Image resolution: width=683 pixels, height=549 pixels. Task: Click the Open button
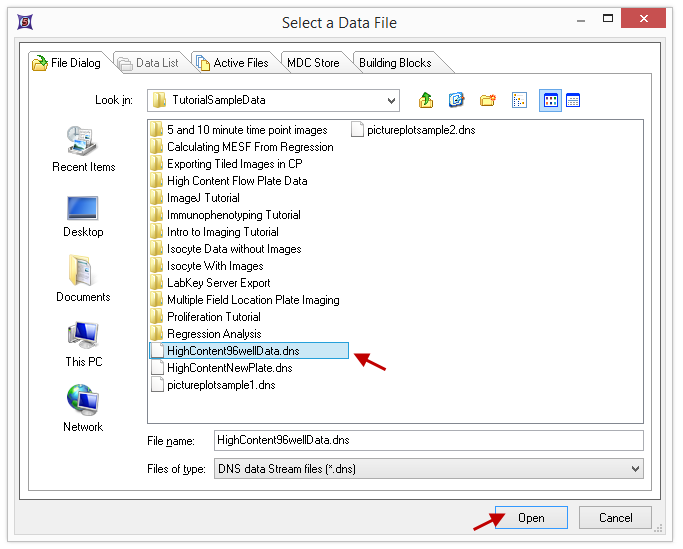tap(530, 518)
